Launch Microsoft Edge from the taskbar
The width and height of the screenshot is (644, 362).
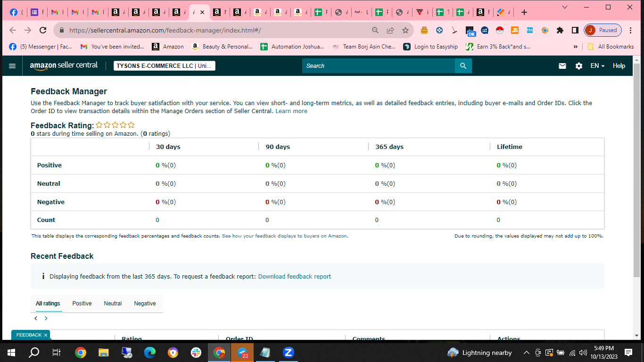pos(149,353)
